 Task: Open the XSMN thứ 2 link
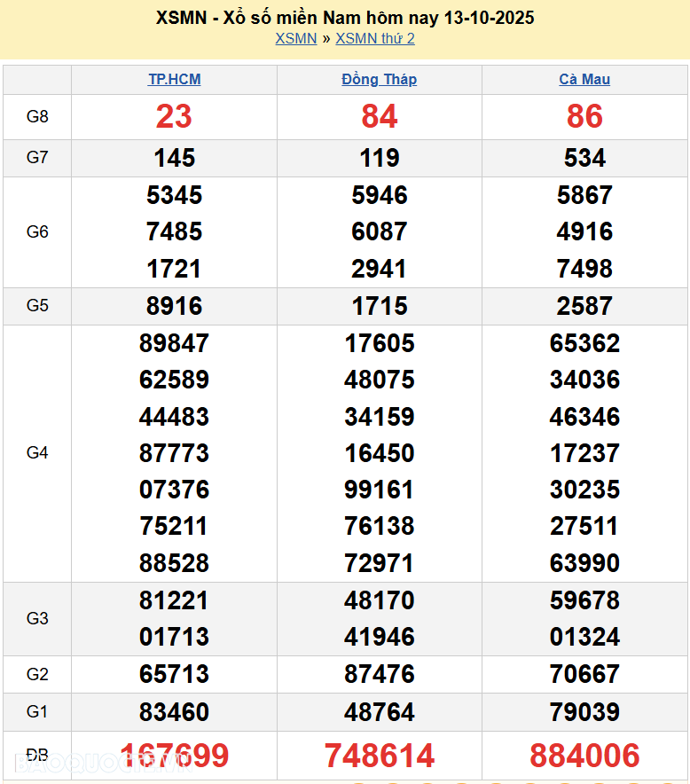coord(374,38)
